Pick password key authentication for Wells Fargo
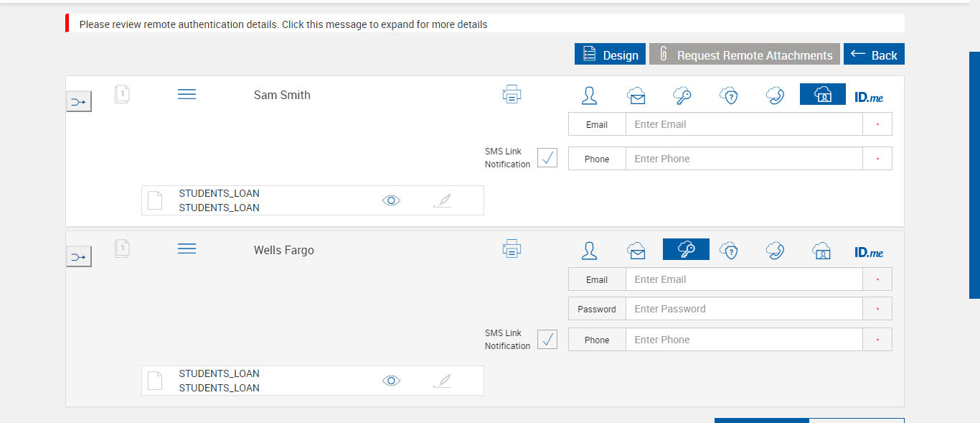The width and height of the screenshot is (980, 423). click(x=686, y=250)
